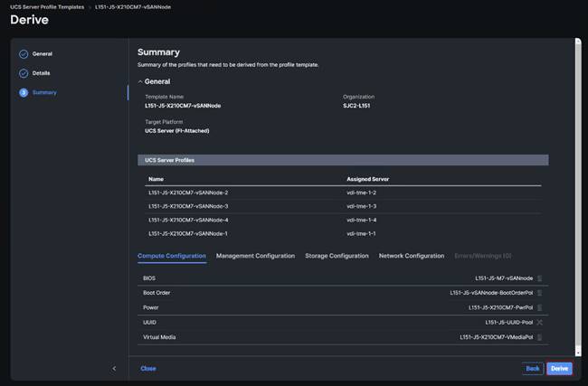Click the L151-J5-X210CM7-VMediaPol value
The height and width of the screenshot is (386, 588).
pos(496,337)
